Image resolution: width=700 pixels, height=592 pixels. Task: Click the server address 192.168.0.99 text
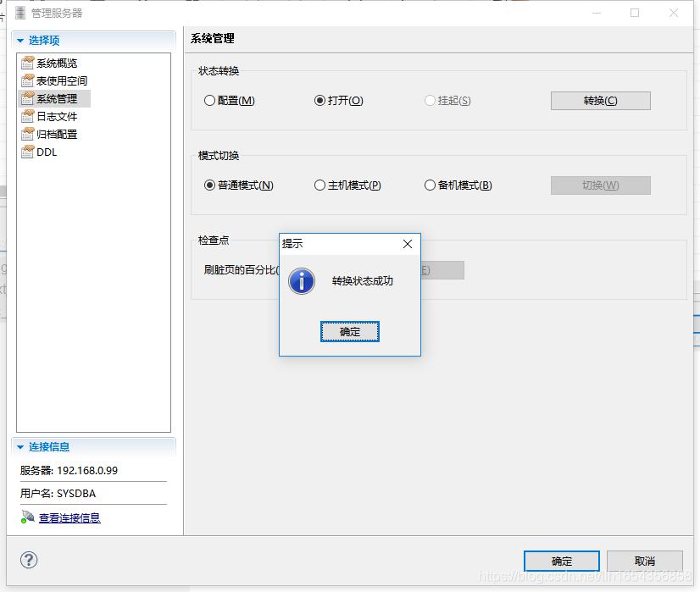pos(87,471)
